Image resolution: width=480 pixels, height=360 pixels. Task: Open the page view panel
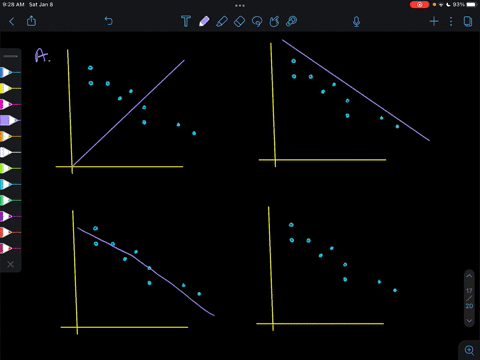click(x=468, y=22)
